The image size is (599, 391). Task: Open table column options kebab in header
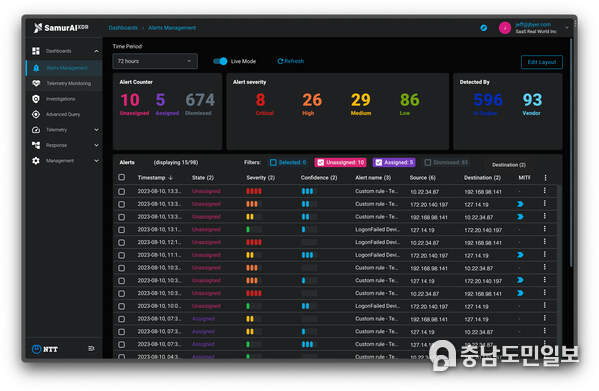pos(545,178)
